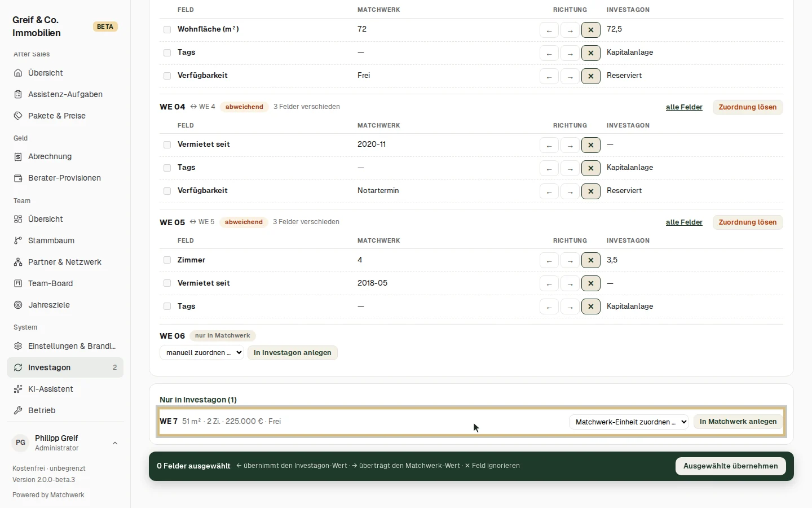Tick the WE 05 Zimmer checkbox
The width and height of the screenshot is (812, 508).
click(x=167, y=260)
